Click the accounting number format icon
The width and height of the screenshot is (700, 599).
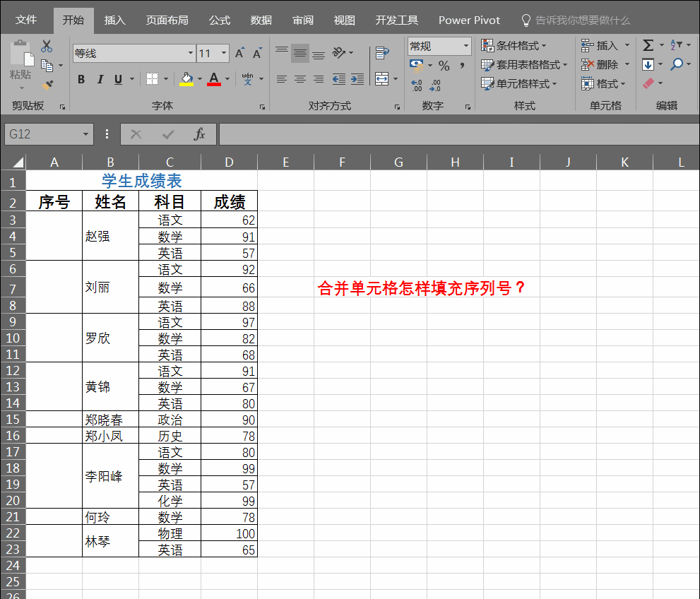click(417, 66)
